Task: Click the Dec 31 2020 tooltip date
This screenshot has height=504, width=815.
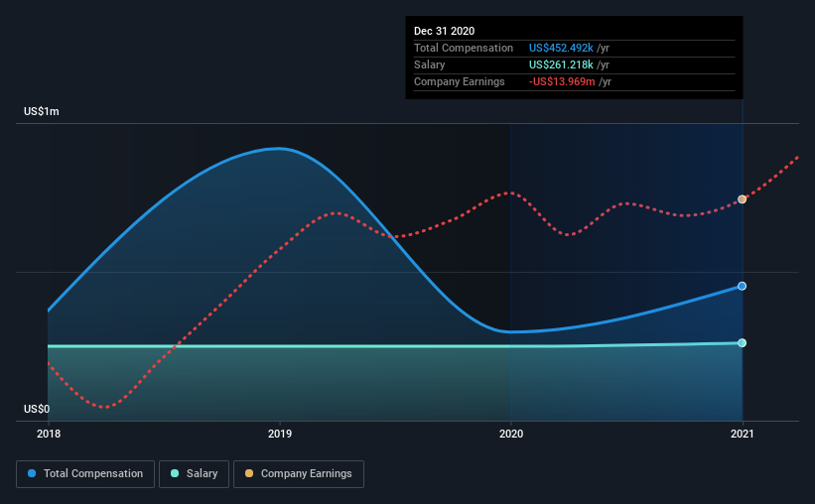Action: [444, 31]
